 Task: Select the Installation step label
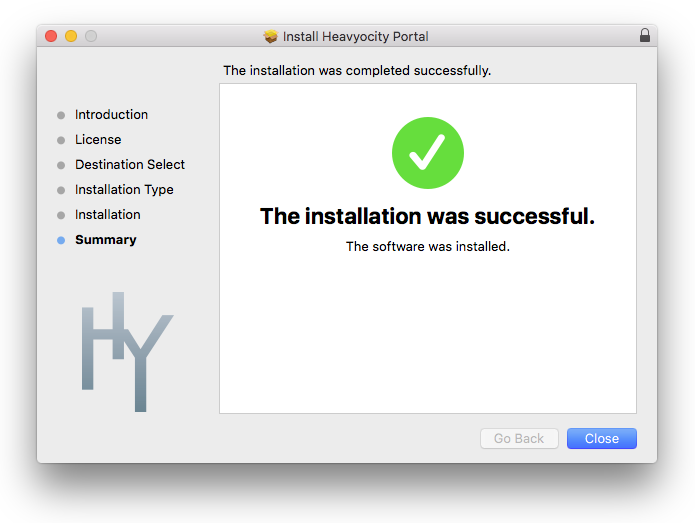(108, 215)
